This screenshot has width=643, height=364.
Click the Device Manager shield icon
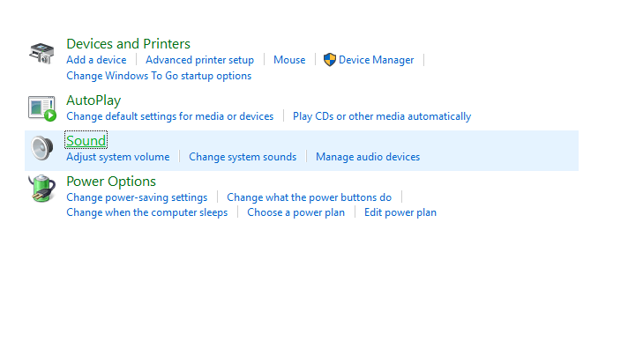click(329, 60)
